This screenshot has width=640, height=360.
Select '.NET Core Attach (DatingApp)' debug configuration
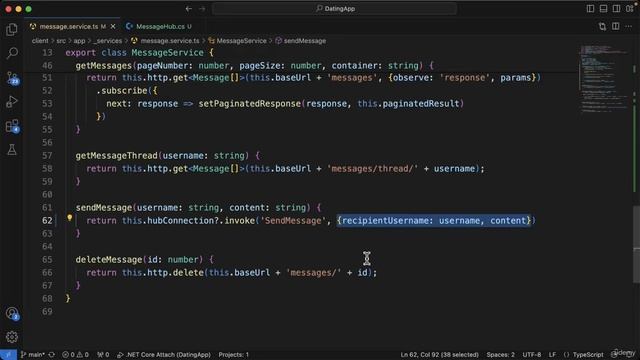(x=164, y=355)
